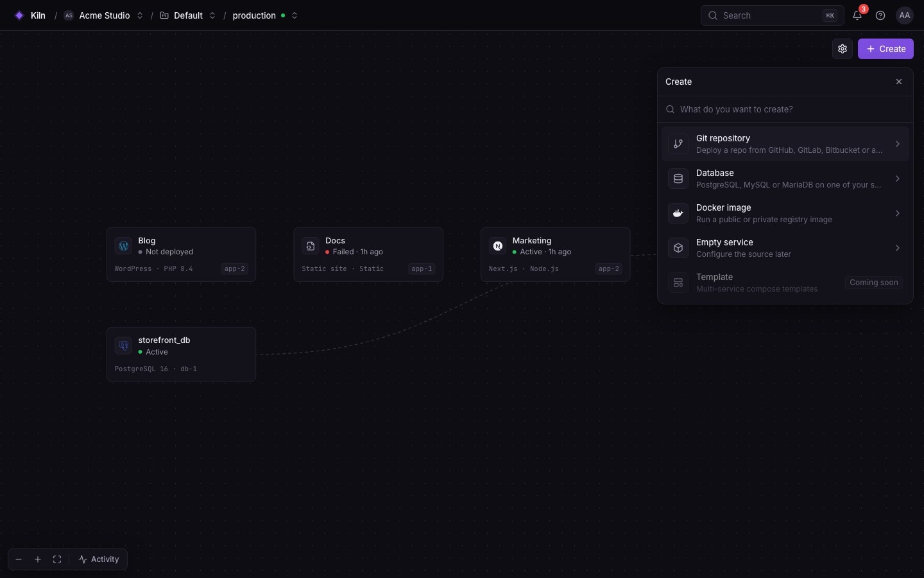The image size is (924, 578).
Task: Expand Database chevron arrow
Action: point(898,179)
